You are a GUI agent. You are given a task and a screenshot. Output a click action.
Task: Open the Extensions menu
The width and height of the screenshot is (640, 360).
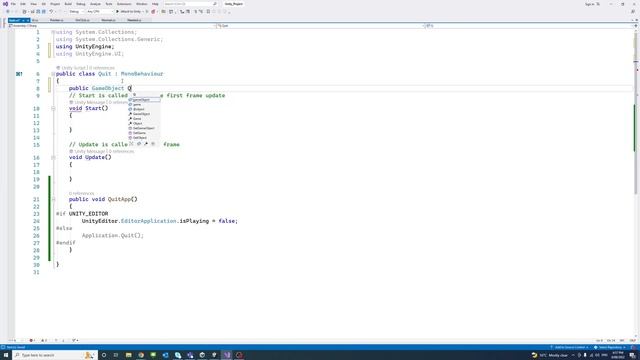coord(124,4)
